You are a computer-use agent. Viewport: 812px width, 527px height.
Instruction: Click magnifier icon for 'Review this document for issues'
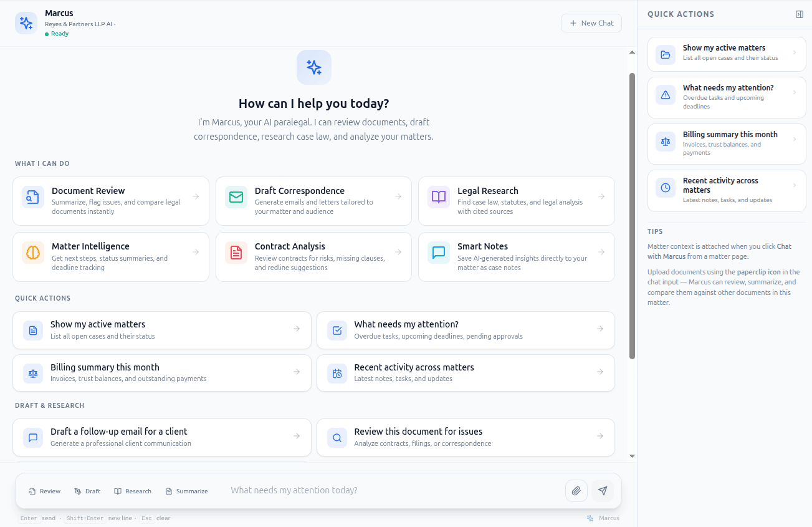click(337, 437)
